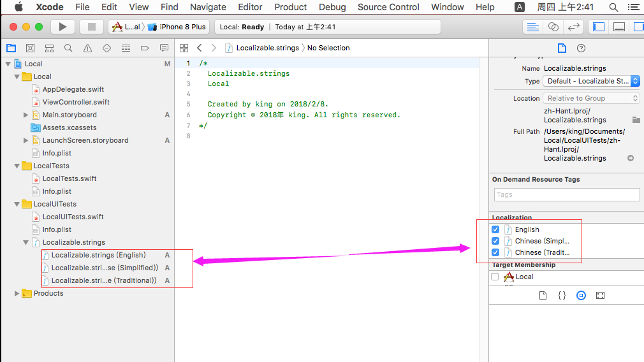Collapse the Local project root
Screen dimensions: 644x362
pos(8,64)
